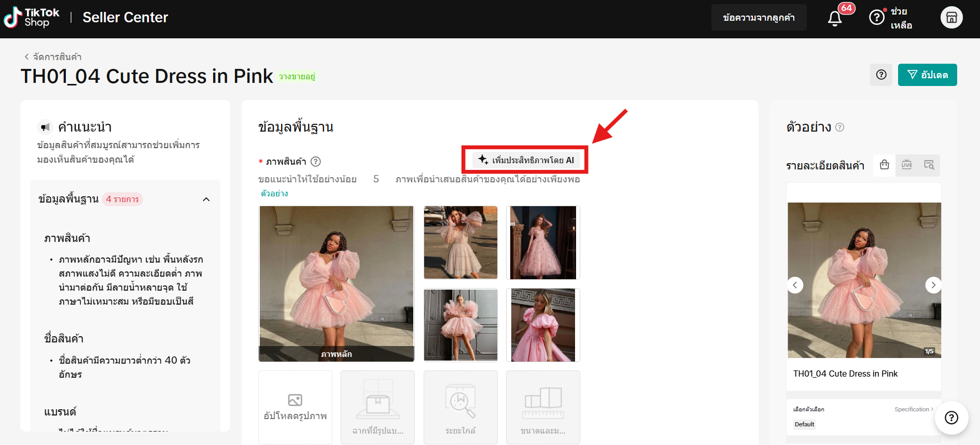The height and width of the screenshot is (445, 980).
Task: Switch preview to LIVE mode
Action: [x=906, y=165]
